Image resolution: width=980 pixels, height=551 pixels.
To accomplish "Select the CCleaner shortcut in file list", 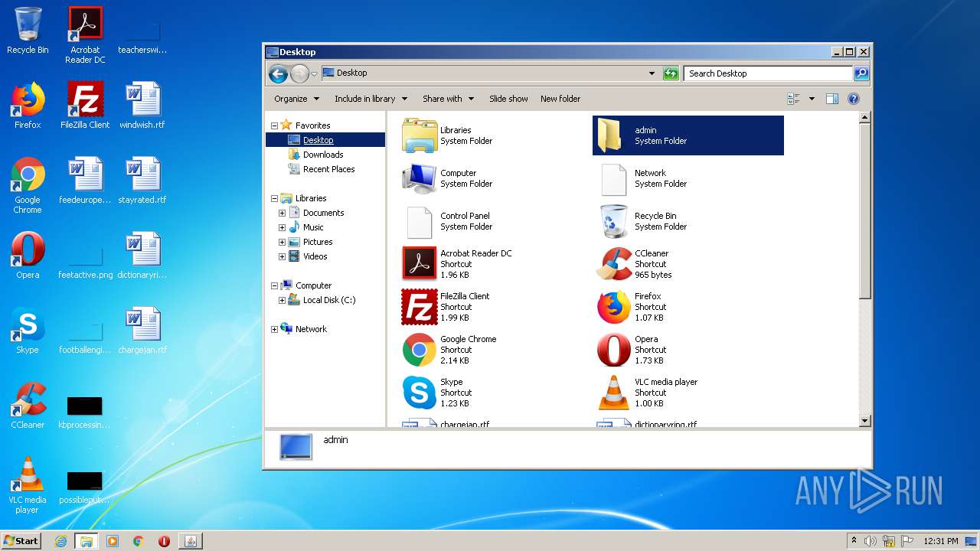I will [688, 264].
